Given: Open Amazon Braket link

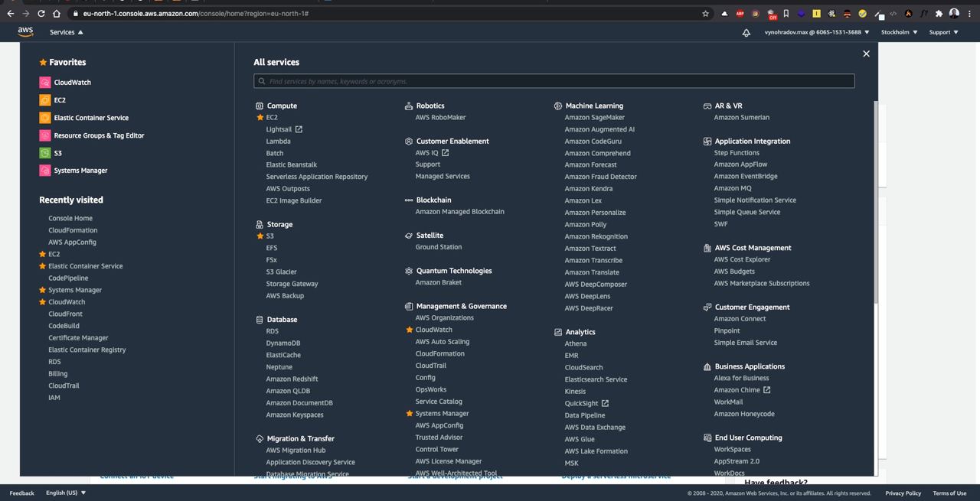Looking at the screenshot, I should click(x=438, y=283).
